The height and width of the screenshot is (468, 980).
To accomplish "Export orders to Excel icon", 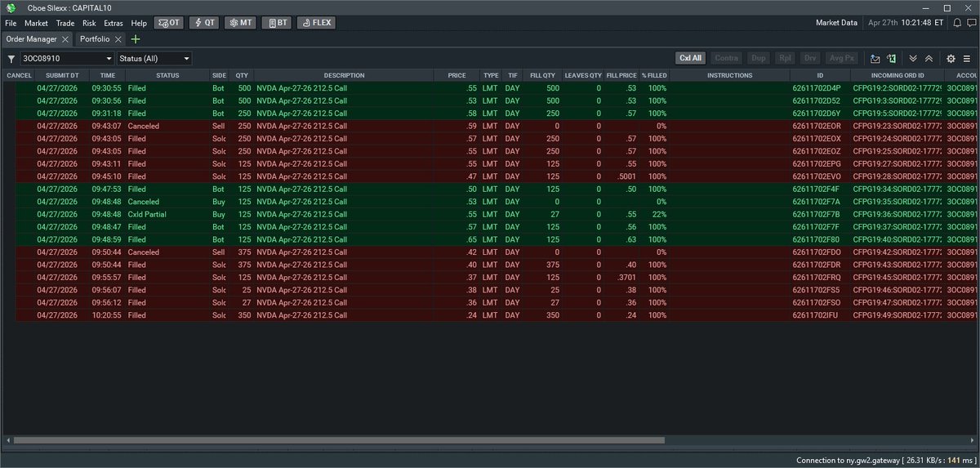I will click(892, 59).
